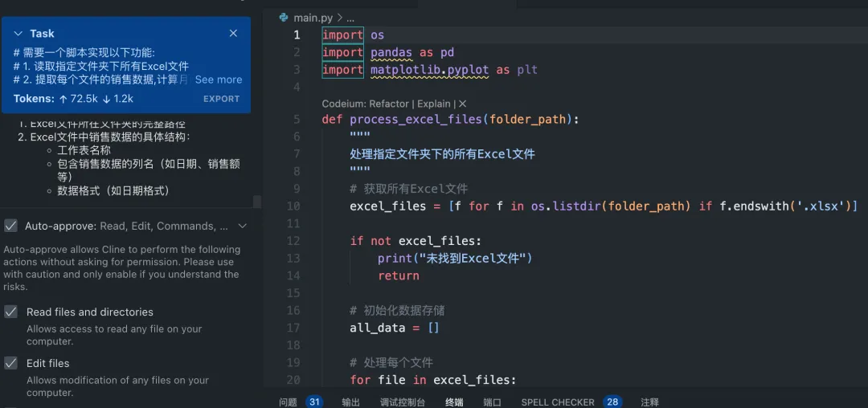The height and width of the screenshot is (408, 868).
Task: Dismiss the Codeium code lens X
Action: 463,104
